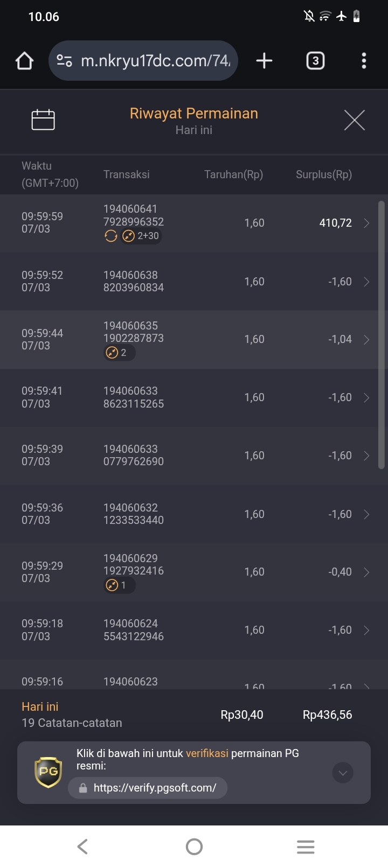This screenshot has height=868, width=388.
Task: Open the tab switcher showing 3 tabs
Action: [315, 61]
